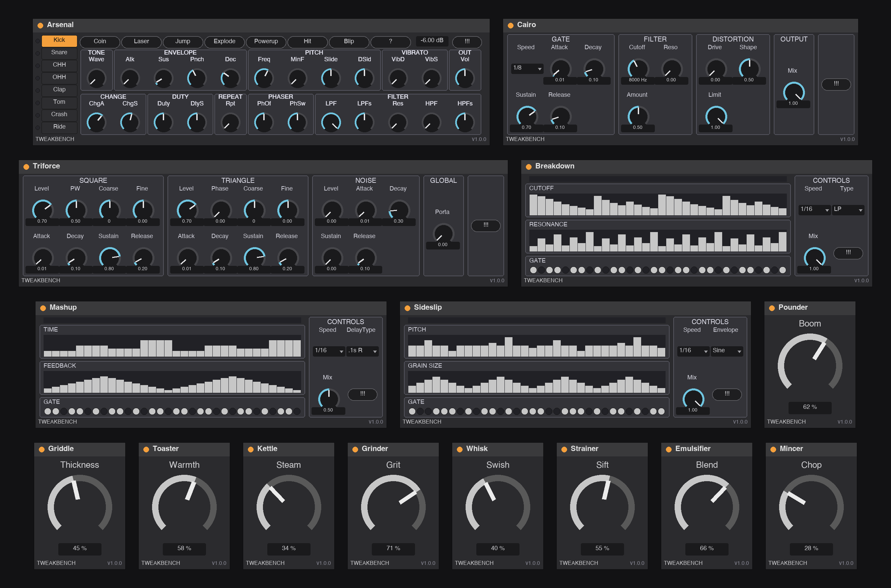The width and height of the screenshot is (891, 588).
Task: Click the !!! button in Sideslip
Action: point(727,394)
